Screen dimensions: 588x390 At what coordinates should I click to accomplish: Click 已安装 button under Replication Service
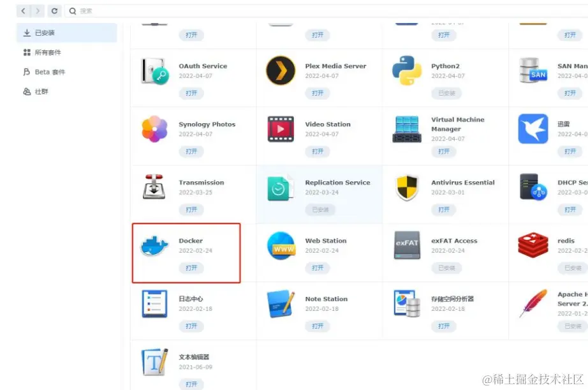point(320,209)
